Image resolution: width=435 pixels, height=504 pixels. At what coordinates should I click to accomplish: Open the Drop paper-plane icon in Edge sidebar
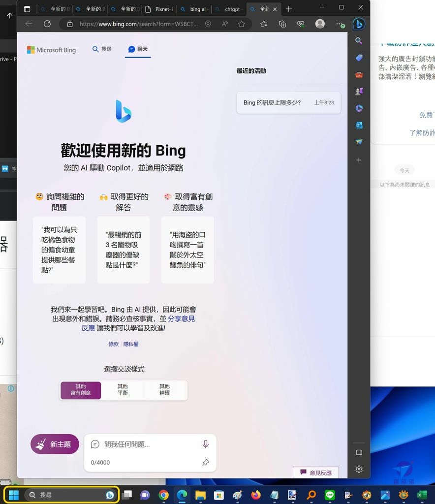tap(359, 142)
